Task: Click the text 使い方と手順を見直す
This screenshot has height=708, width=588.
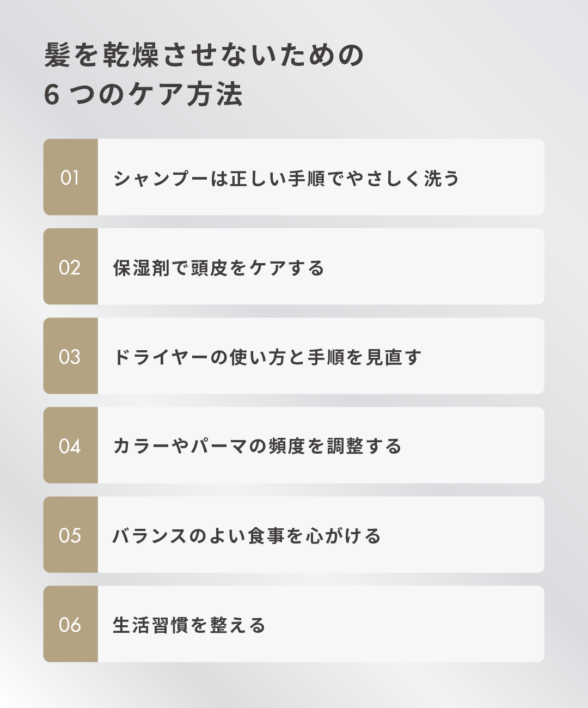Action: tap(326, 357)
